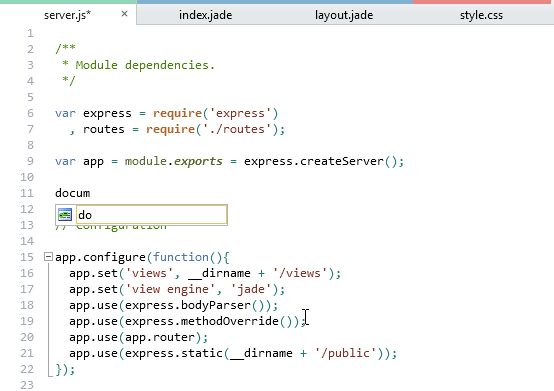The width and height of the screenshot is (554, 391).
Task: Click 'jade' string on line 17
Action: (251, 289)
